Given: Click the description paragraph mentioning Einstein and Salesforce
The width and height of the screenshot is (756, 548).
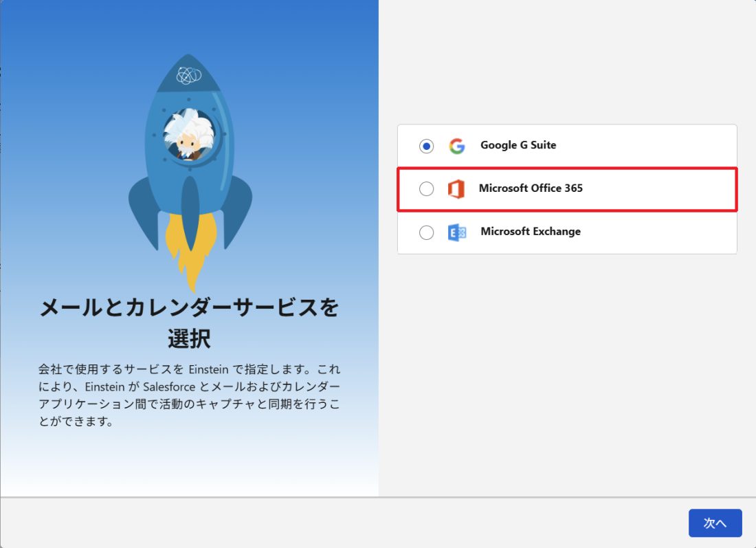Looking at the screenshot, I should [x=189, y=395].
